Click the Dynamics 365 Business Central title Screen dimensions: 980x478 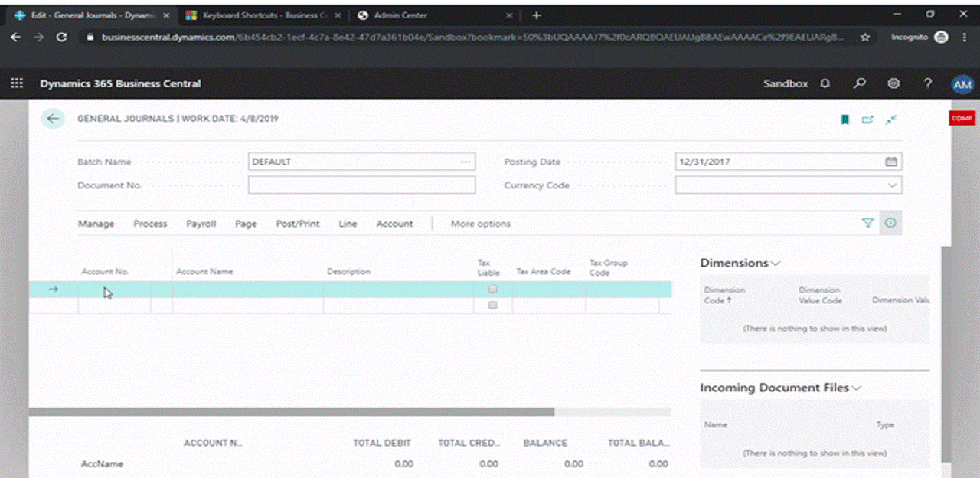click(x=120, y=83)
